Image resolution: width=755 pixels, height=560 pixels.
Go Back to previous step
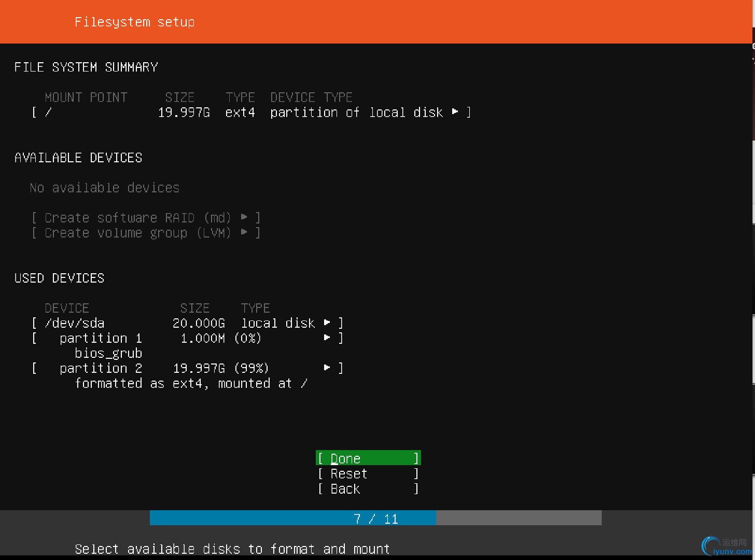tap(368, 488)
